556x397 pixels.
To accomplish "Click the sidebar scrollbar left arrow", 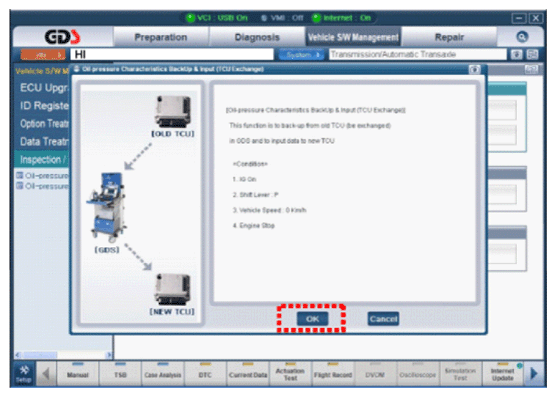I will point(18,354).
